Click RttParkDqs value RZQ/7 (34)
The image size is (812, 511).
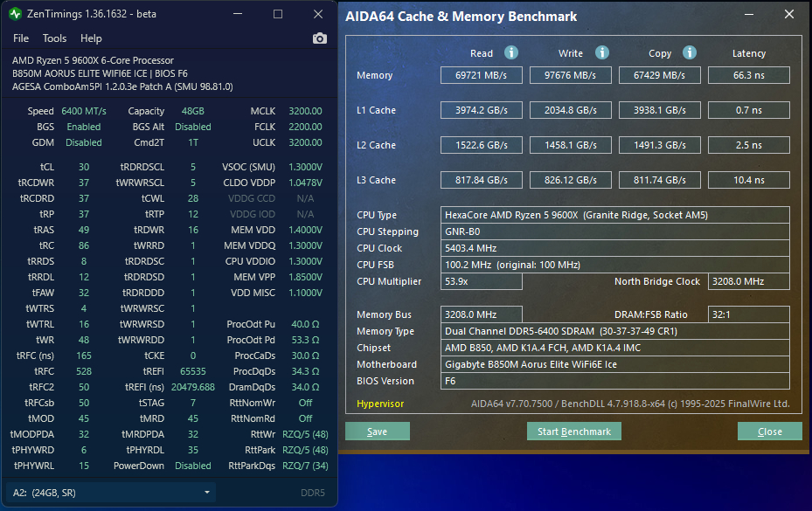(x=305, y=466)
